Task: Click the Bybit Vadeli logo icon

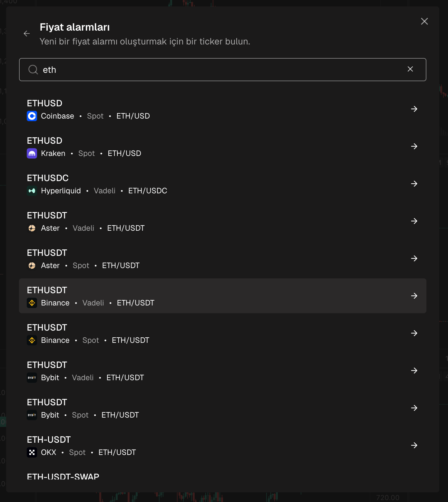Action: tap(32, 378)
